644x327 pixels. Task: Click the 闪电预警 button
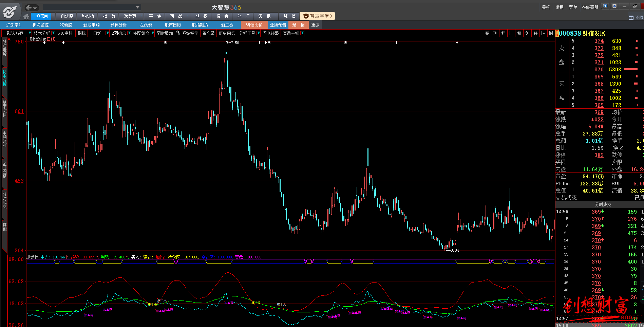point(270,33)
